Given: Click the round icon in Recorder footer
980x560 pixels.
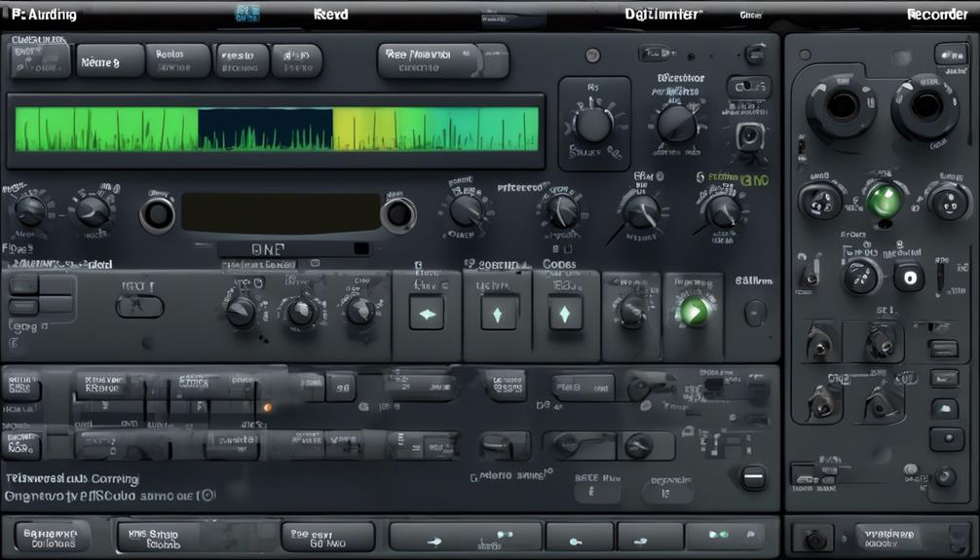Looking at the screenshot, I should pyautogui.click(x=813, y=539).
